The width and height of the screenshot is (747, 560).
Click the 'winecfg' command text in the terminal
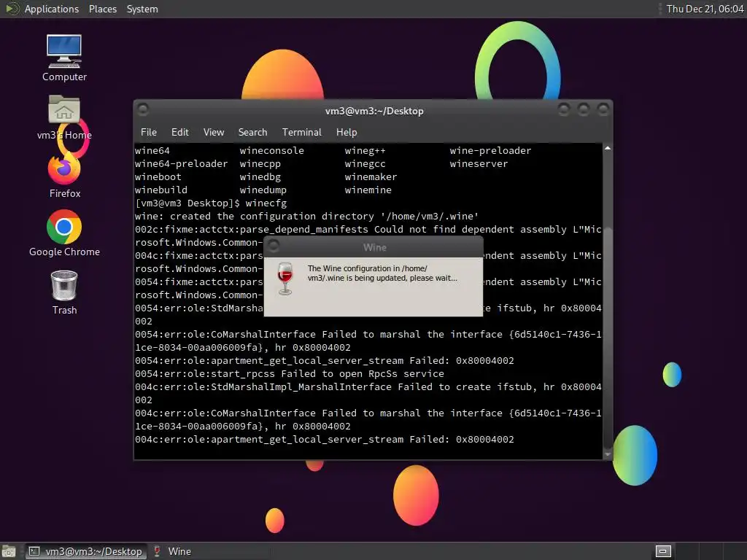[x=266, y=203]
